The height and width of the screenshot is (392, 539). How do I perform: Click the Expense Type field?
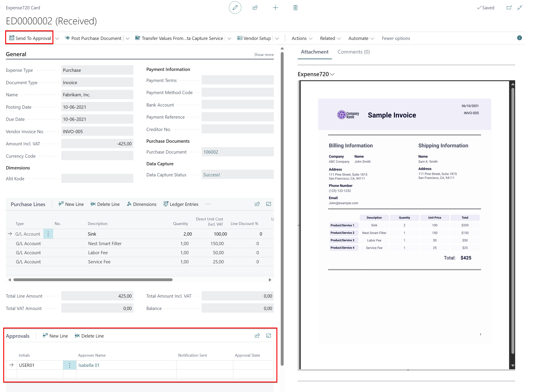[97, 70]
